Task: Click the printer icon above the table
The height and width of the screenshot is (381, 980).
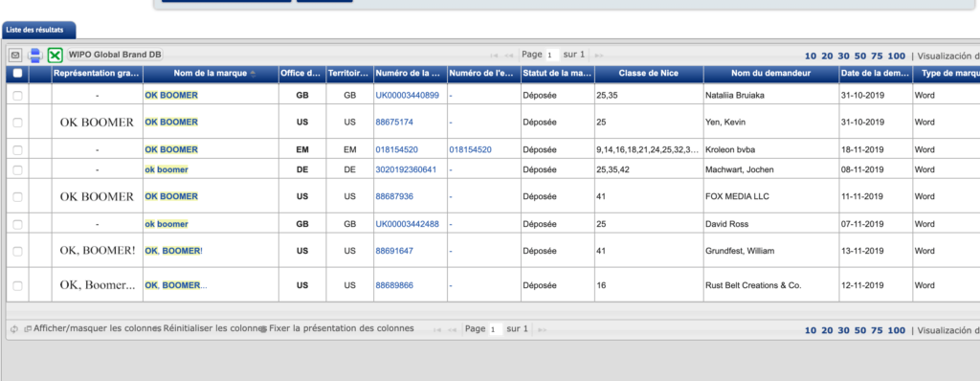Action: pyautogui.click(x=35, y=56)
